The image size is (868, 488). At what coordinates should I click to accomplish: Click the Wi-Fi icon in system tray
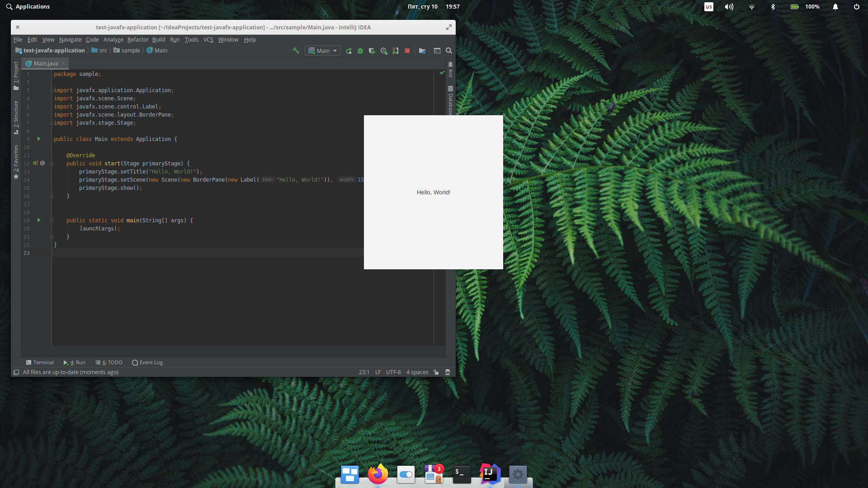pyautogui.click(x=751, y=7)
